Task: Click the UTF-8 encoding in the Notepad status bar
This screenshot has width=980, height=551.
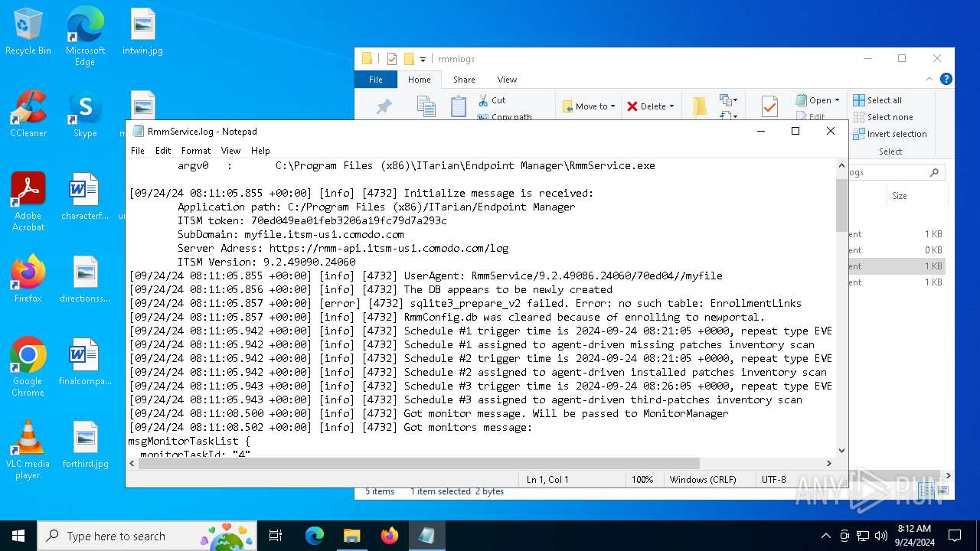Action: pyautogui.click(x=773, y=480)
